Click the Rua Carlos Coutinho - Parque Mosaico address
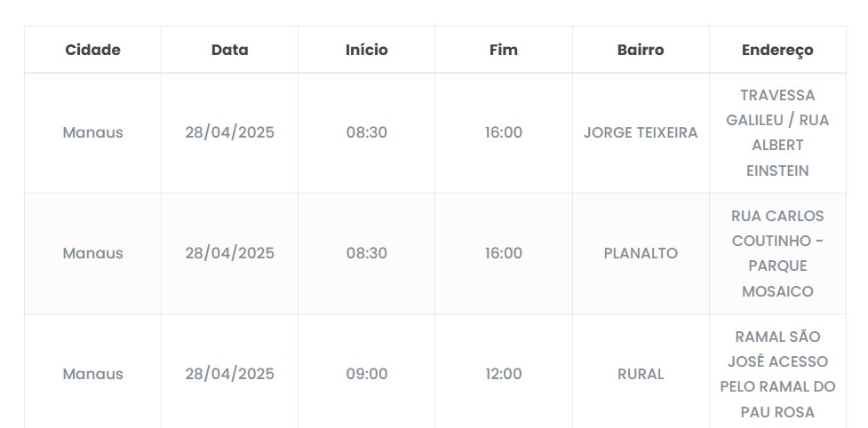Screen dimensions: 868x428 777,253
